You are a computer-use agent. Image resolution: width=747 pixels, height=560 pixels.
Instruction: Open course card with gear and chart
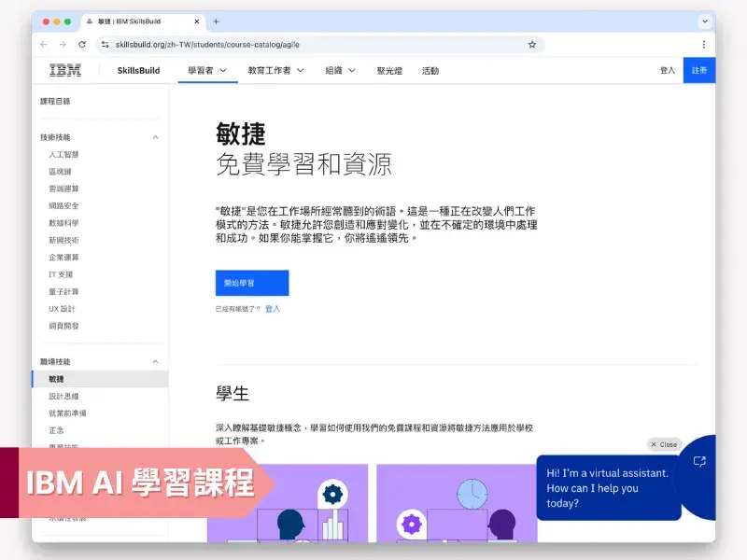(x=288, y=503)
